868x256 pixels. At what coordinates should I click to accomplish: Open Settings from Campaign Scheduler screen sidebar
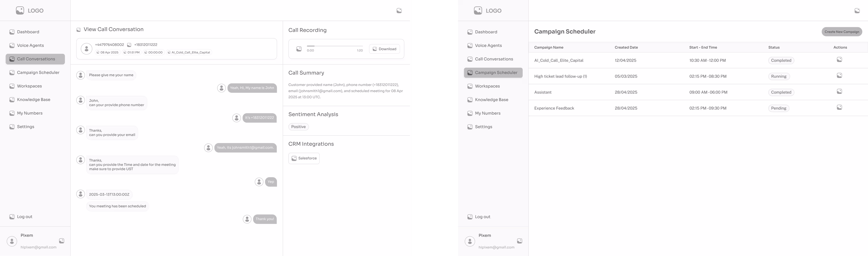pos(493,127)
